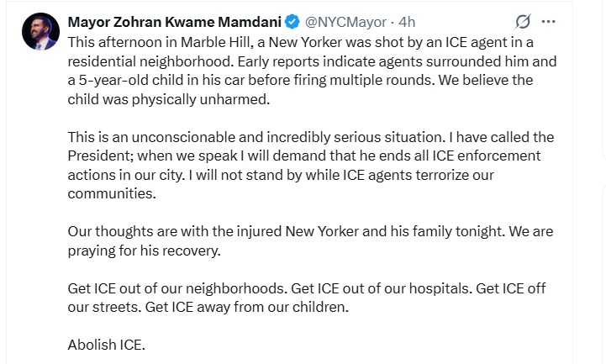Open Mayor Mamdani's profile picture
Viewport: 606px width, 364px height.
pos(40,31)
